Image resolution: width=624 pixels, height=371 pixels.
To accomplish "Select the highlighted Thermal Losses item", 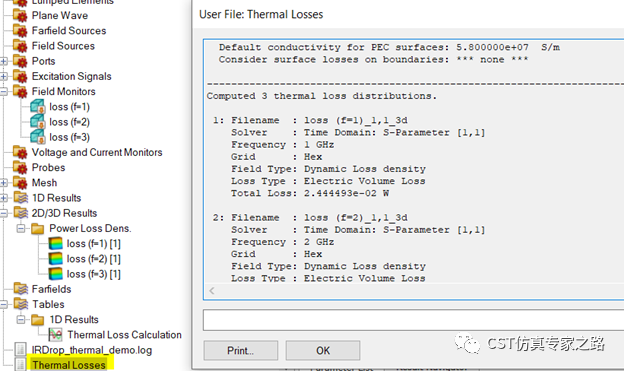I will point(69,365).
